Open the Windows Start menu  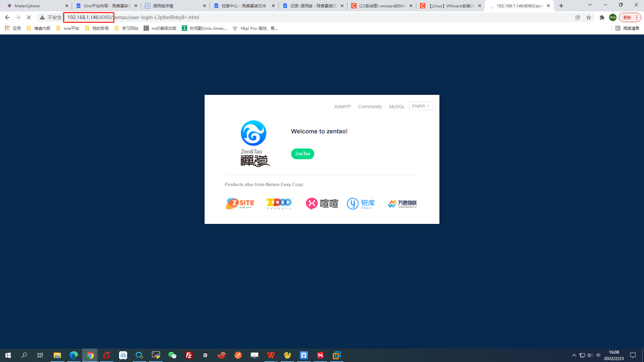point(8,355)
